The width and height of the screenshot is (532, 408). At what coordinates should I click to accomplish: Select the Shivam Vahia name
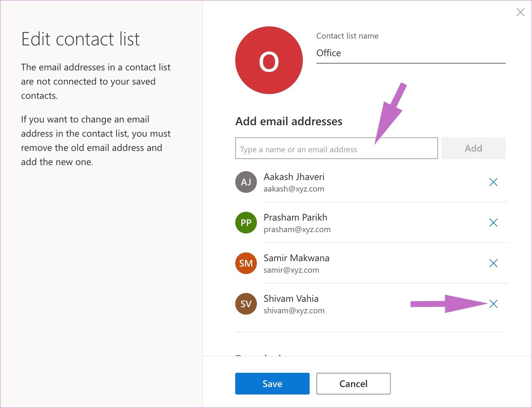click(x=291, y=298)
